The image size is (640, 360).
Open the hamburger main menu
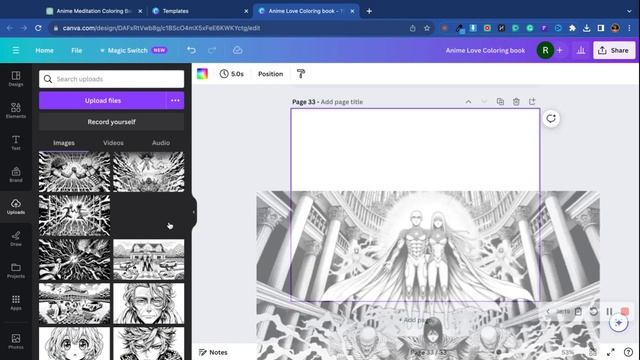click(16, 50)
